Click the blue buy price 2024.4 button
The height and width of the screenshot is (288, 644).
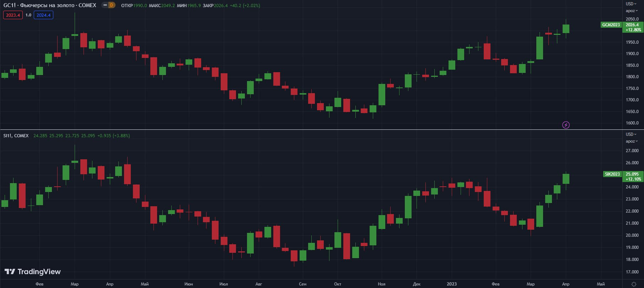43,15
